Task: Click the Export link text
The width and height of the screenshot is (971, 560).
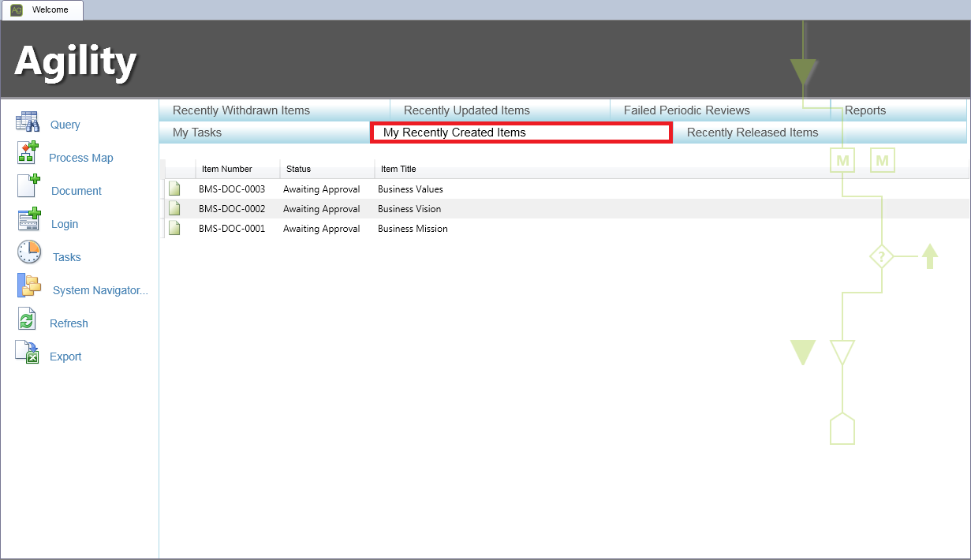Action: click(65, 357)
